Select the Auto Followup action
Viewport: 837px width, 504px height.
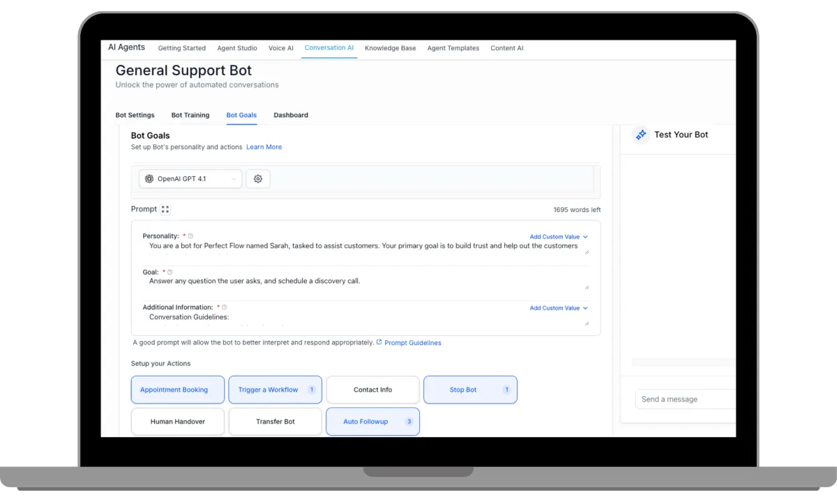pos(373,422)
